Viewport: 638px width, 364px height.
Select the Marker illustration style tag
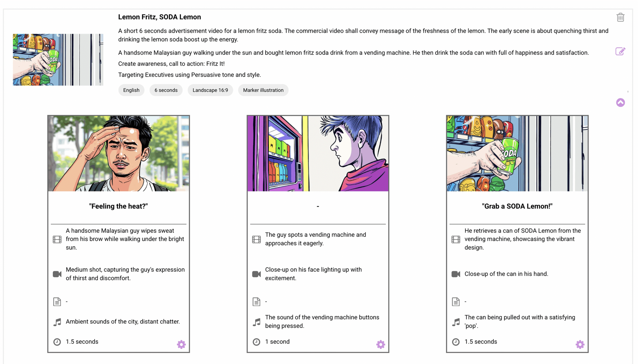point(263,90)
